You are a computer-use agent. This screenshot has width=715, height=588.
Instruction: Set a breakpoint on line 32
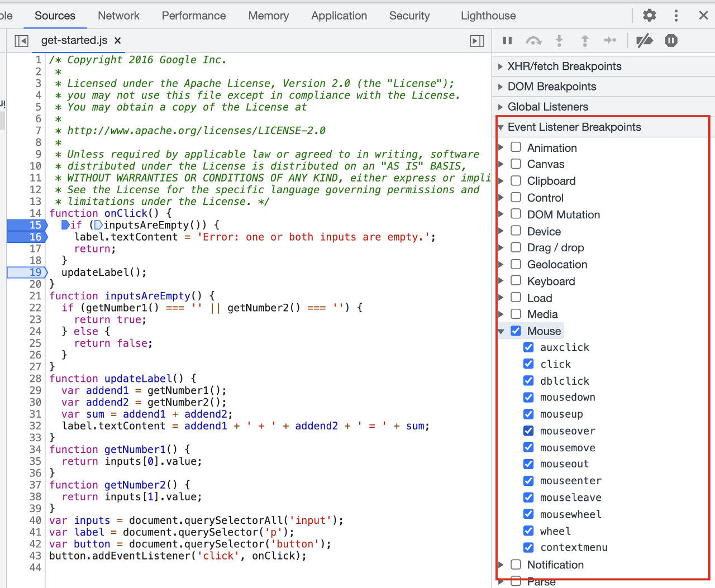35,426
